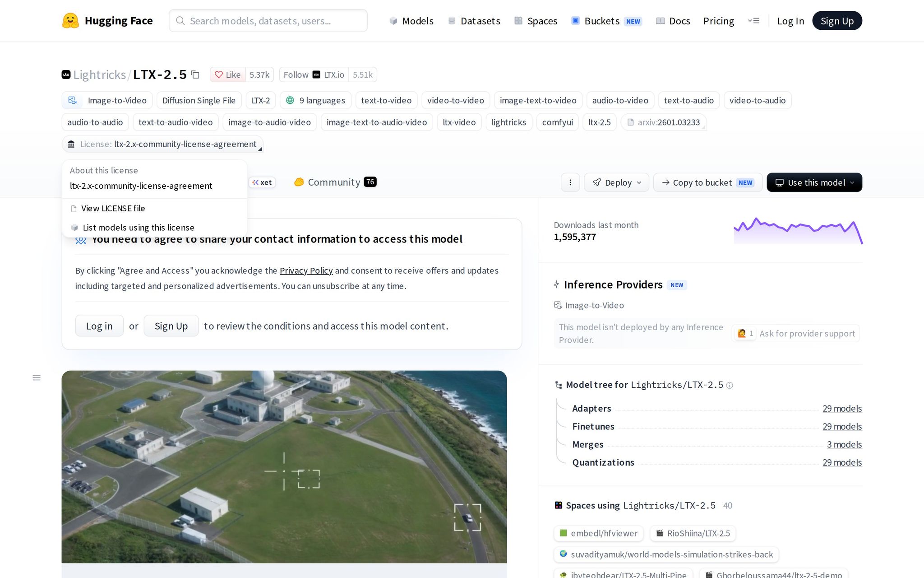Click the text-to-audio tag
This screenshot has width=924, height=578.
click(689, 100)
